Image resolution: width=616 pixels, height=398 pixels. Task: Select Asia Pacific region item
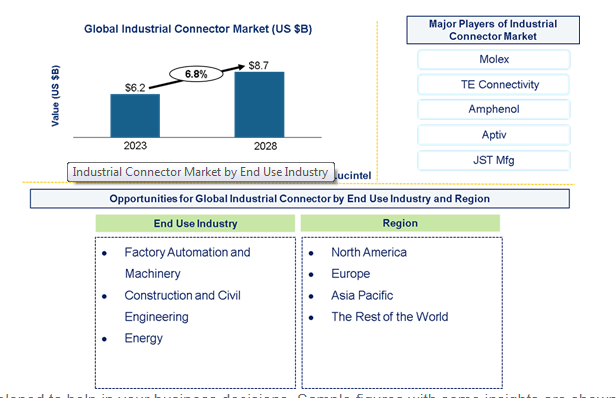coord(362,295)
